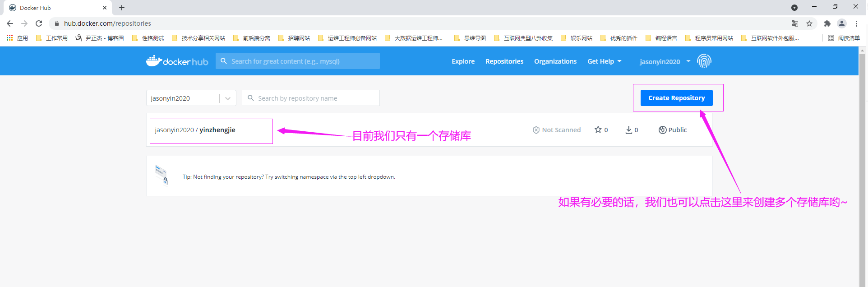Expand the jasonyin2020 namespace dropdown
Screen dimensions: 868x287
(227, 98)
